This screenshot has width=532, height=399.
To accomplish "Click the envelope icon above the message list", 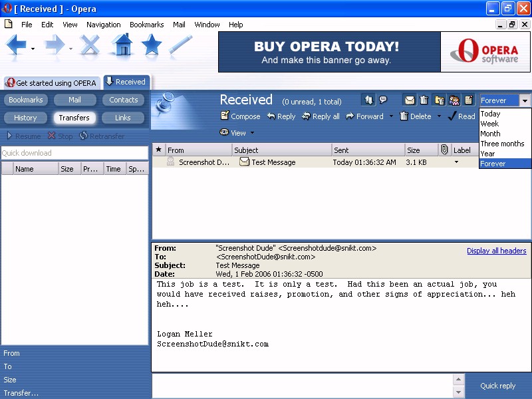I will [x=410, y=100].
